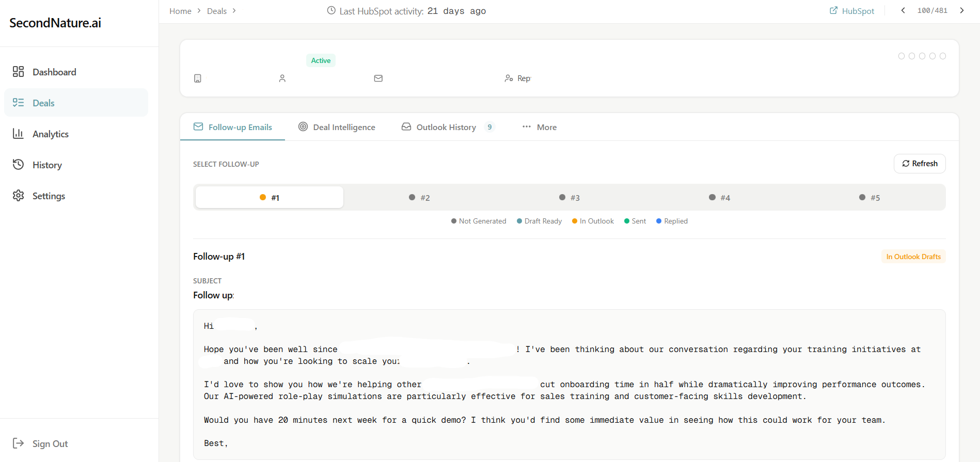Click the contact person icon in deal header

[x=282, y=78]
